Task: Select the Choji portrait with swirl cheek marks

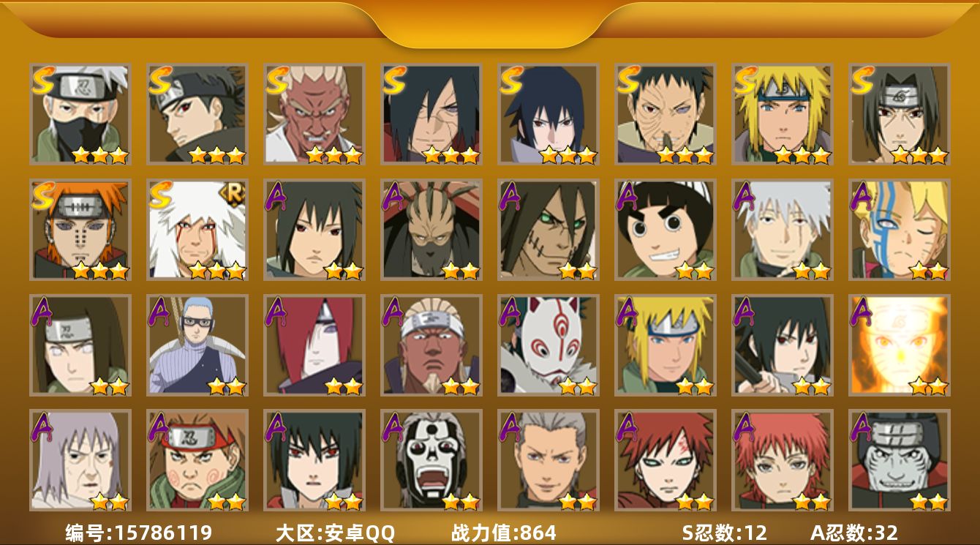Action: [197, 460]
